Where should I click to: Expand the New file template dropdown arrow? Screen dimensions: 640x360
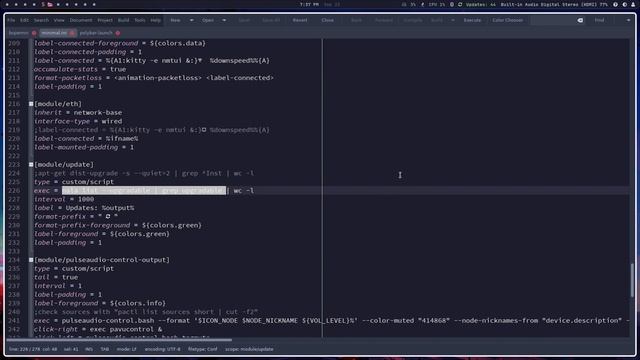[191, 20]
